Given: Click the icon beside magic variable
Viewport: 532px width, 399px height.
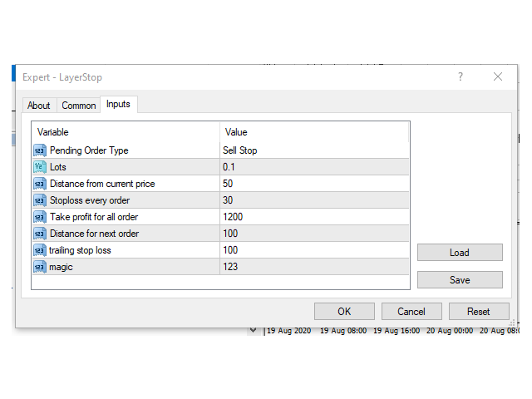Looking at the screenshot, I should [x=39, y=267].
